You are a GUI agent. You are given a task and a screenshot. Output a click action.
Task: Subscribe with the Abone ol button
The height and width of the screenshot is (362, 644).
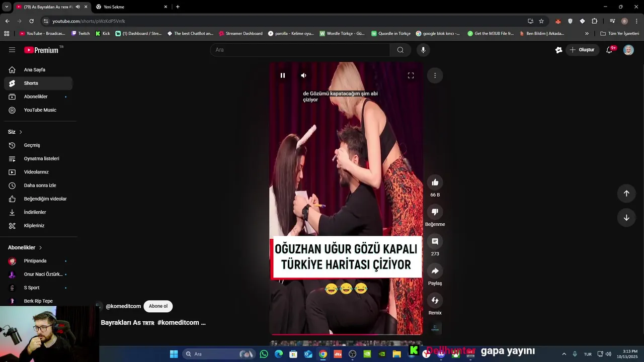(x=158, y=306)
